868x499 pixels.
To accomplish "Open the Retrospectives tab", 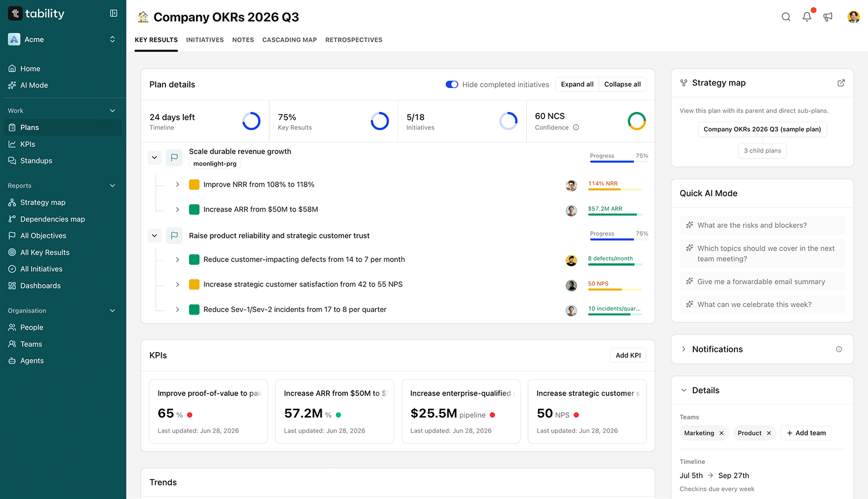I will click(354, 40).
